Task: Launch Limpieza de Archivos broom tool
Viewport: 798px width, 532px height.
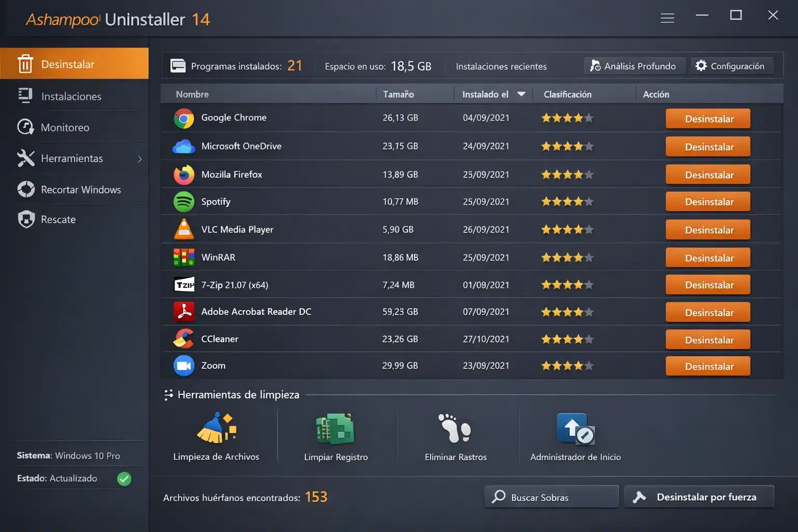Action: point(216,428)
